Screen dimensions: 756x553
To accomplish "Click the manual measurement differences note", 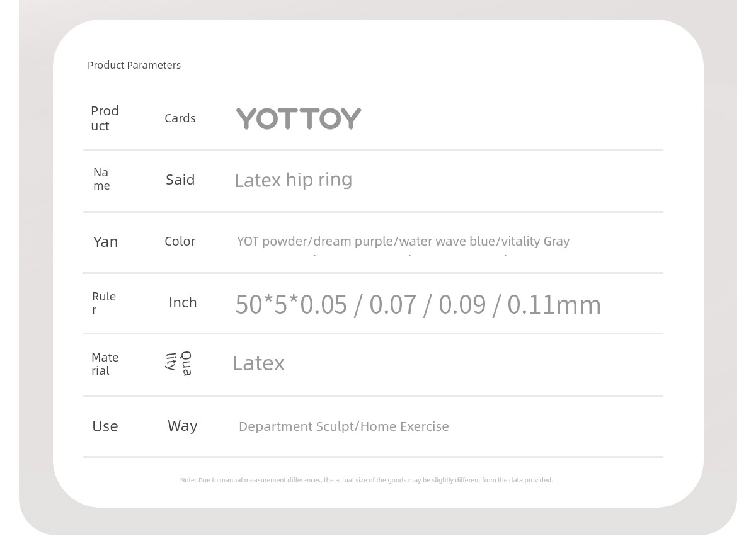I will (x=366, y=480).
